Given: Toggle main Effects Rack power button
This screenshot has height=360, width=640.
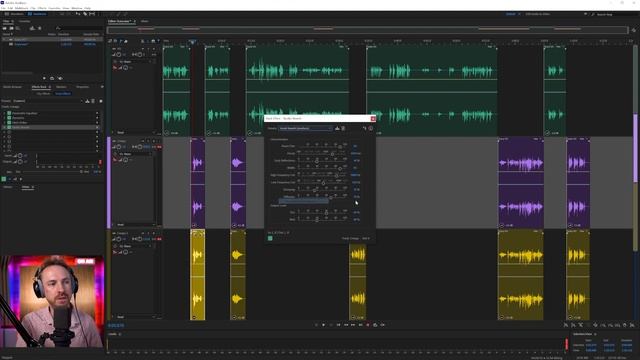Looking at the screenshot, I should (x=4, y=179).
